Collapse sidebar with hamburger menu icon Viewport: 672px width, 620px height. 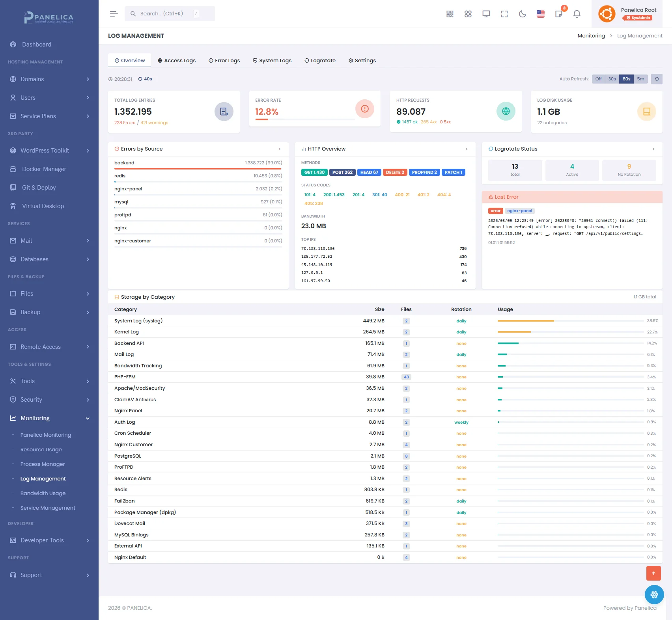[114, 14]
